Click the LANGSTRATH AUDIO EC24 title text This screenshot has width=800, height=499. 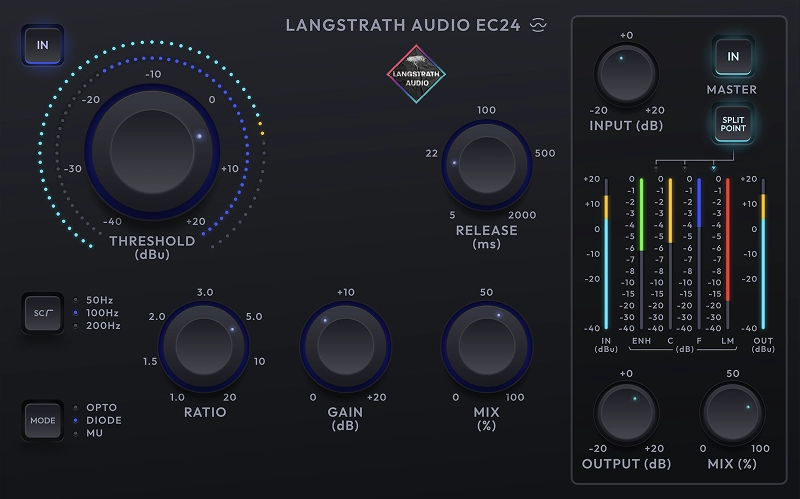pos(403,25)
